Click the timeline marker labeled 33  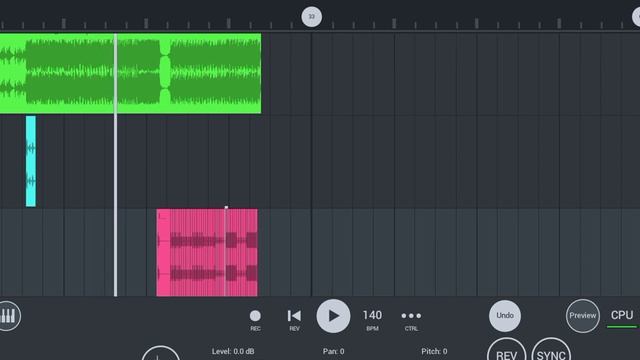[x=311, y=17]
